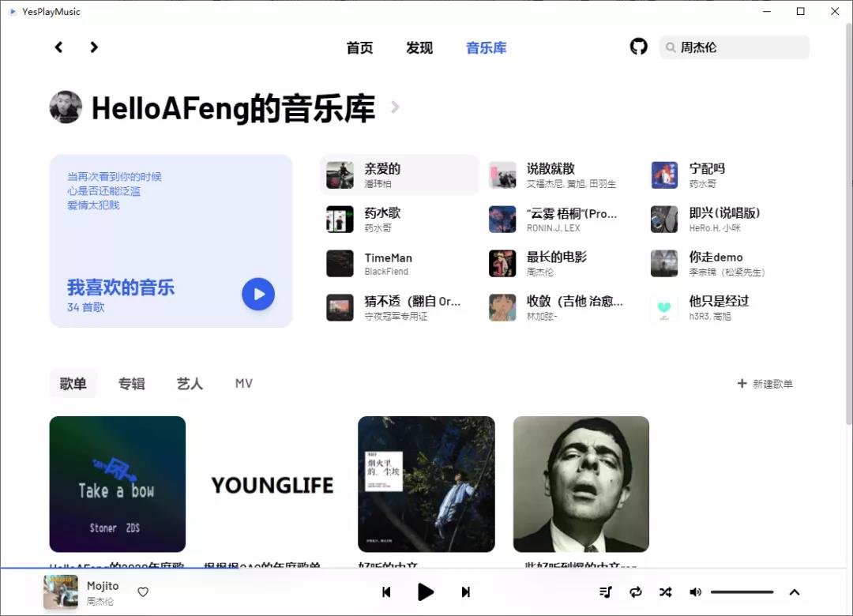Image resolution: width=853 pixels, height=616 pixels.
Task: Click the search field containing 周杰伦
Action: click(x=734, y=47)
